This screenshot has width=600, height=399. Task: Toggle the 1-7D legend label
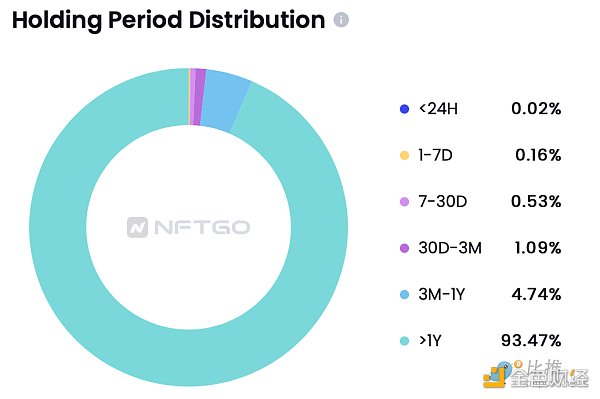coord(435,155)
